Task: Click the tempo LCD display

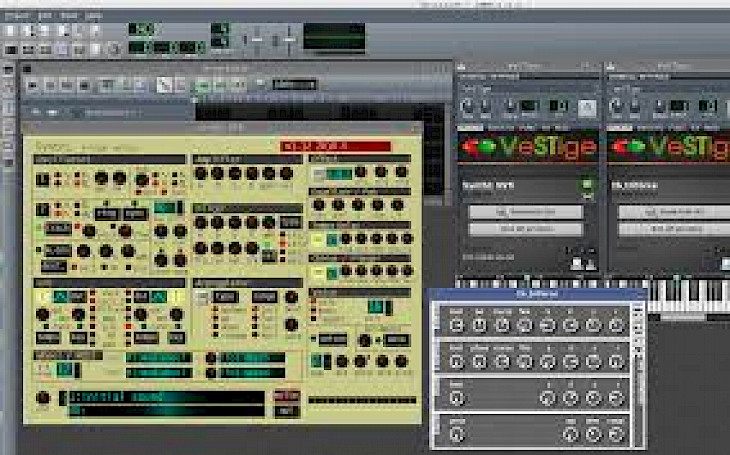Action: coord(141,29)
